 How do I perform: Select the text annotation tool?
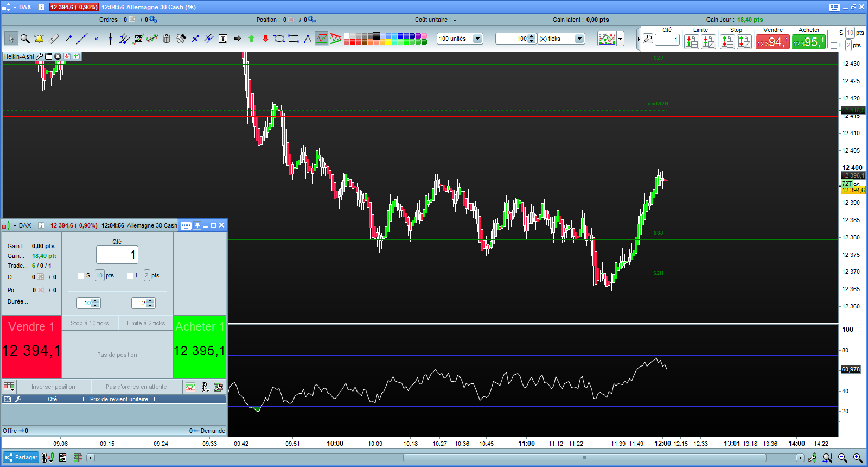(x=223, y=39)
